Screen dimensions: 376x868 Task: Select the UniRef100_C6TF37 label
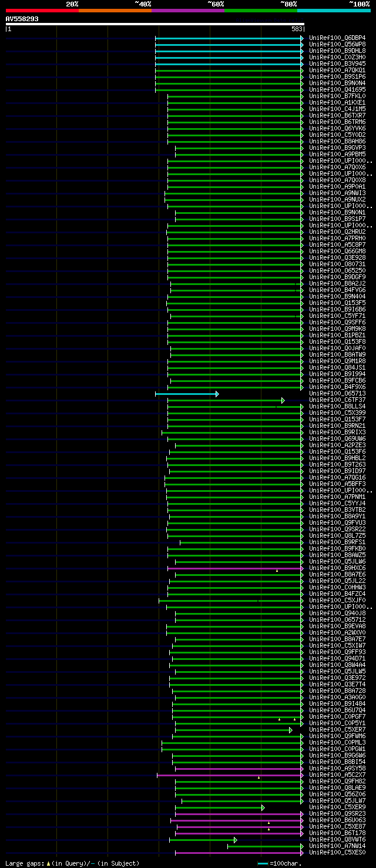click(x=337, y=400)
